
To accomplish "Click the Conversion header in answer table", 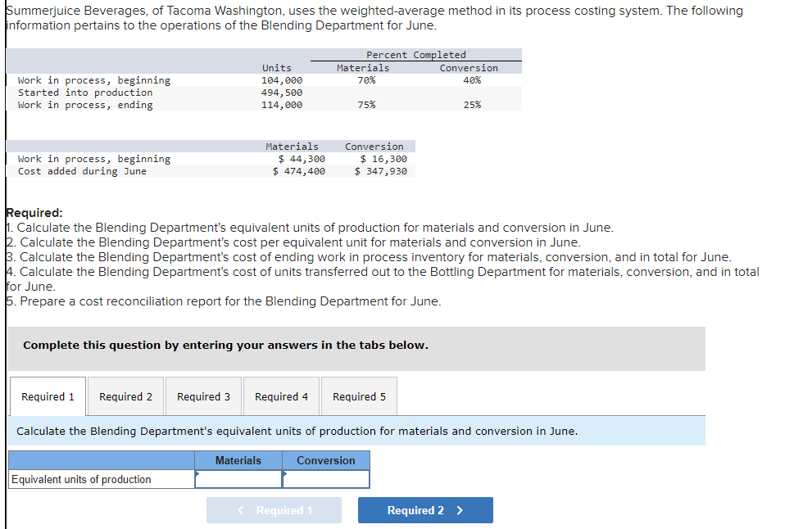I will click(326, 460).
